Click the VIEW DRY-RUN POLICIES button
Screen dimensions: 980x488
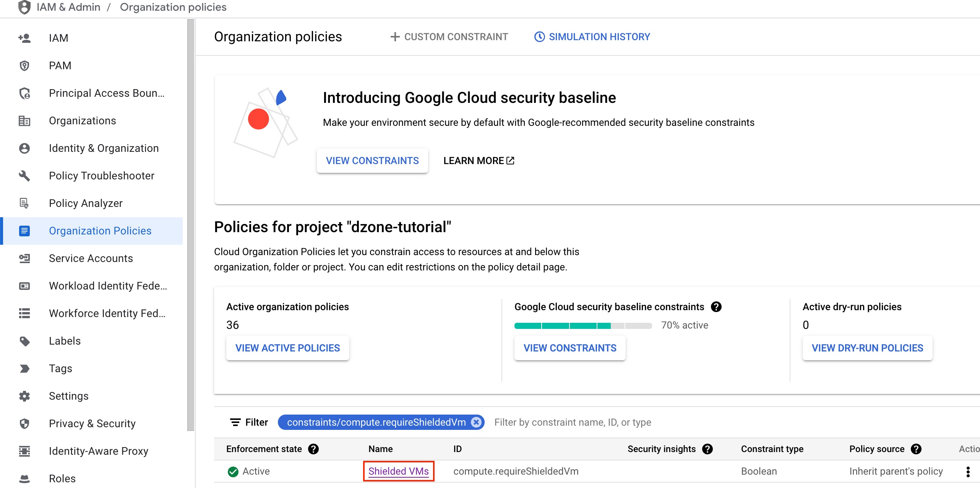tap(867, 348)
